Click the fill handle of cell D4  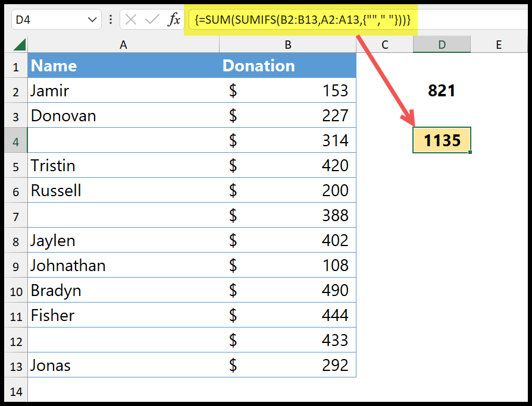pos(470,152)
